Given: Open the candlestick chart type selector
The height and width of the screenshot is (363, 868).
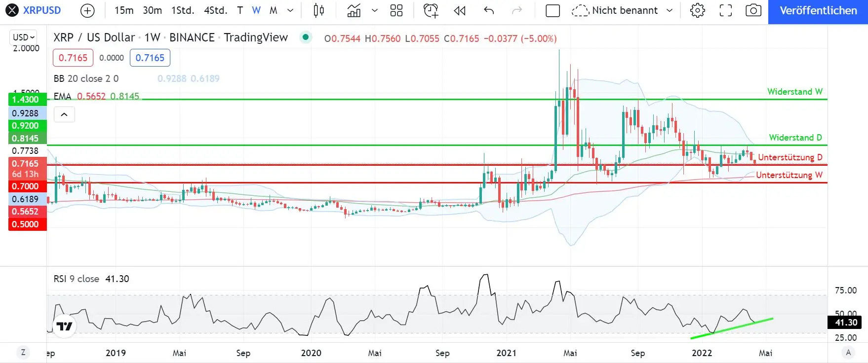Looking at the screenshot, I should pos(319,10).
